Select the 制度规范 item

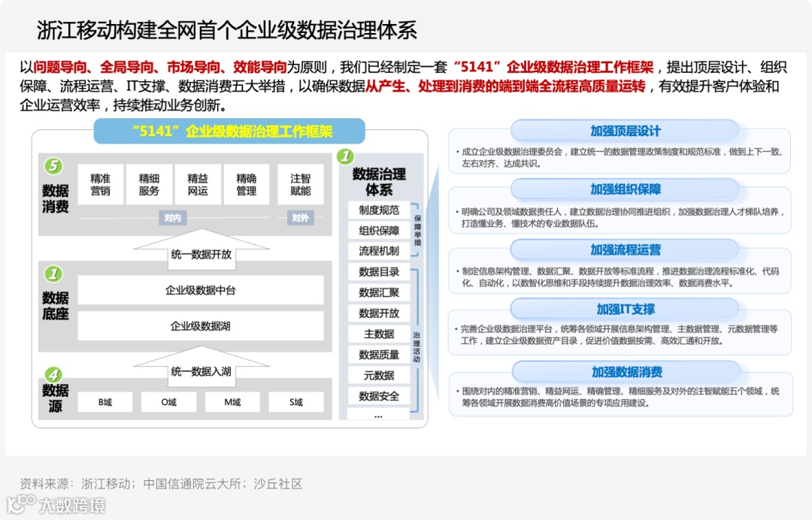pyautogui.click(x=379, y=210)
